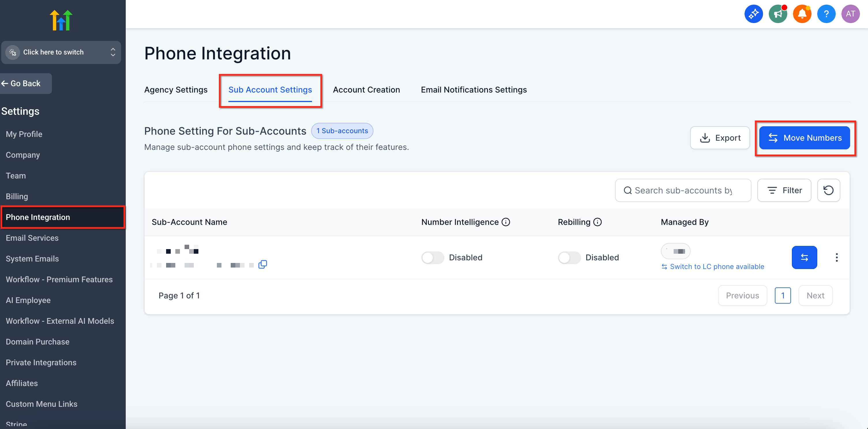
Task: Copy the sub-account ID icon
Action: point(262,265)
